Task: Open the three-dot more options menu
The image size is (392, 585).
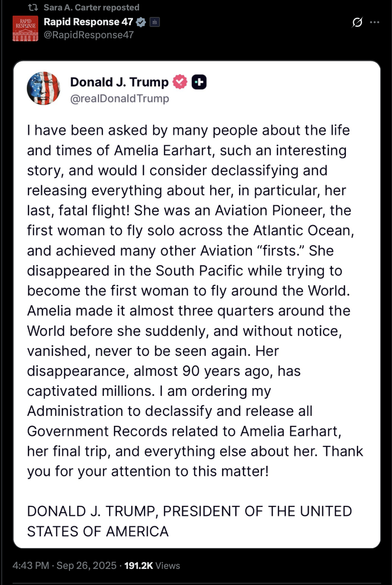Action: [x=375, y=22]
